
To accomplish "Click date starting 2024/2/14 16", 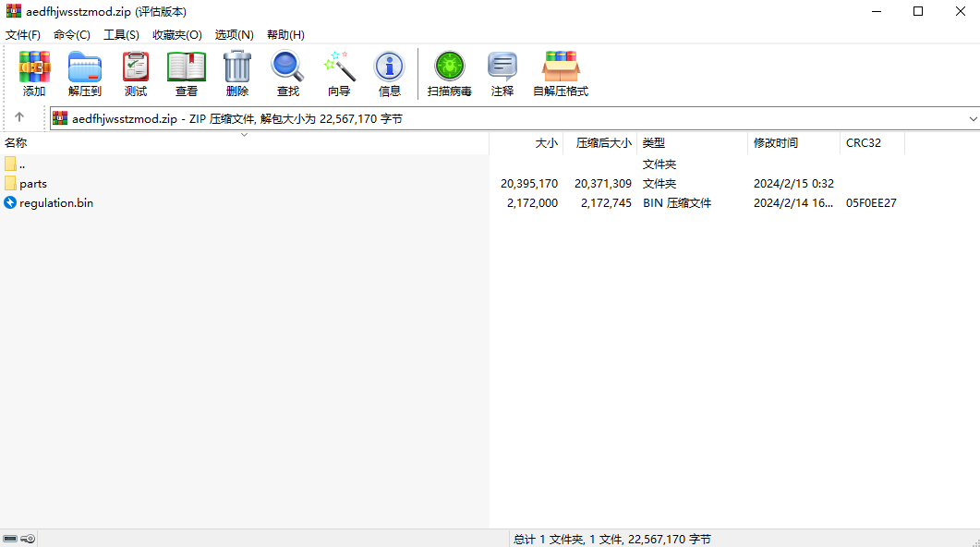I will [793, 203].
